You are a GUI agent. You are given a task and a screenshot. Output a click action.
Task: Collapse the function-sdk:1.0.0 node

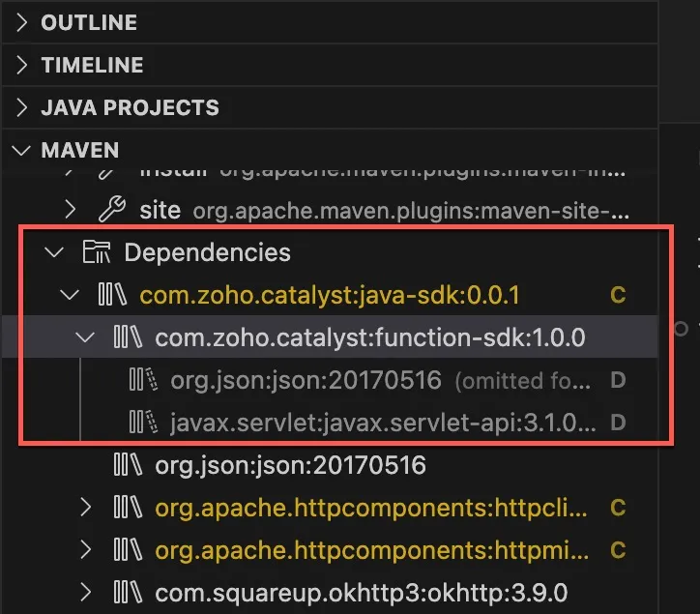point(85,337)
